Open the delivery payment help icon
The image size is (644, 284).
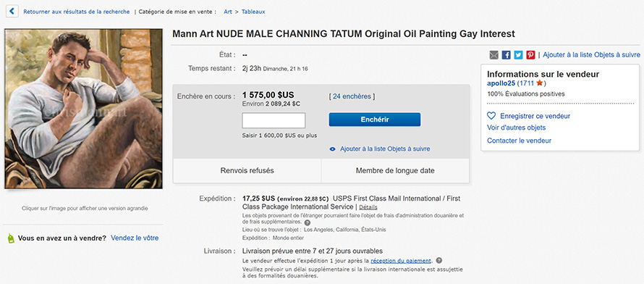coord(438,261)
